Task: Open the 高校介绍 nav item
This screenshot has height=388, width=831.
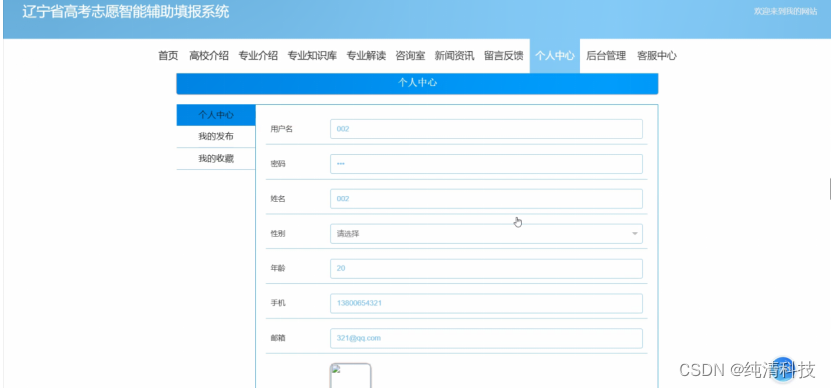Action: coord(209,56)
